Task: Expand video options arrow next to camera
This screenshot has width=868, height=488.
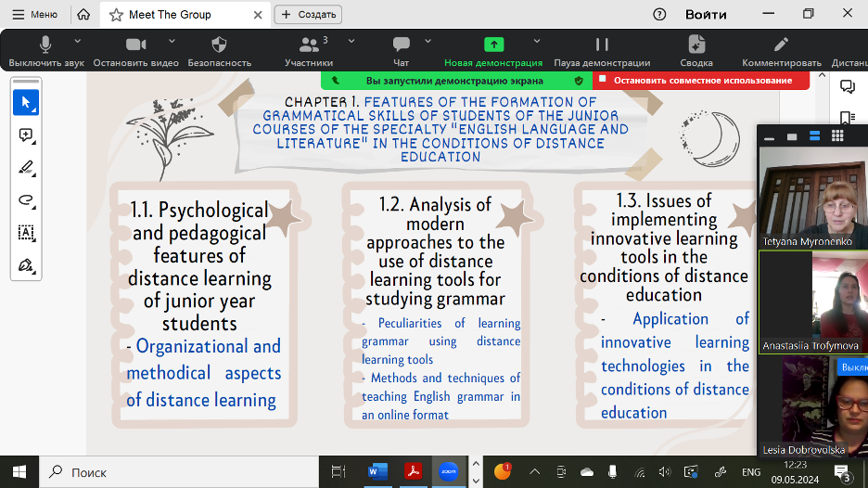Action: point(172,41)
